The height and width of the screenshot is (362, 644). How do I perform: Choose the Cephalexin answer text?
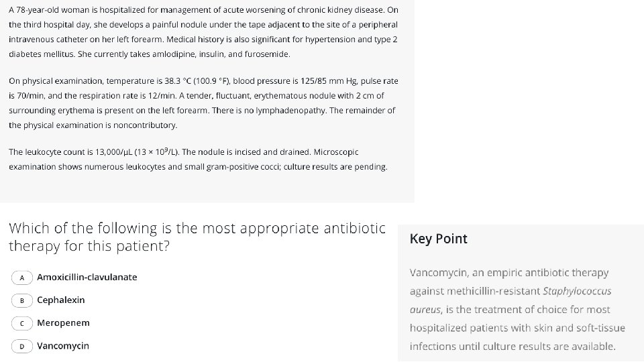click(61, 300)
